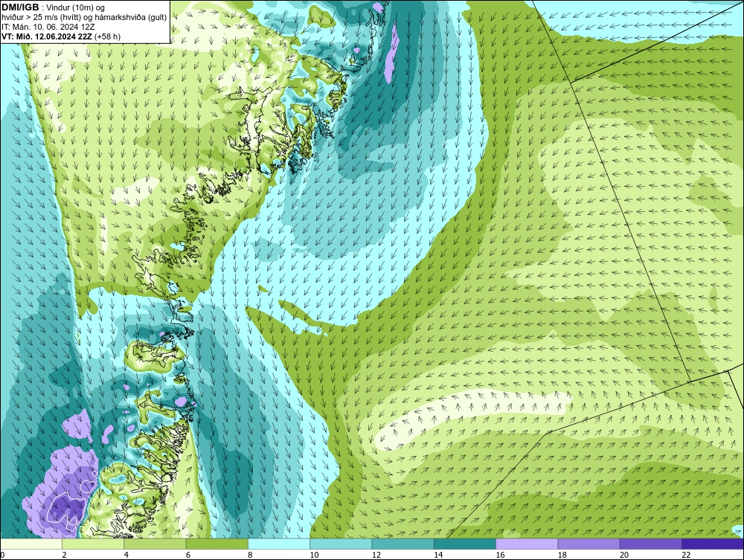The image size is (744, 560).
Task: Click the legend scale value 22
Action: click(x=686, y=556)
